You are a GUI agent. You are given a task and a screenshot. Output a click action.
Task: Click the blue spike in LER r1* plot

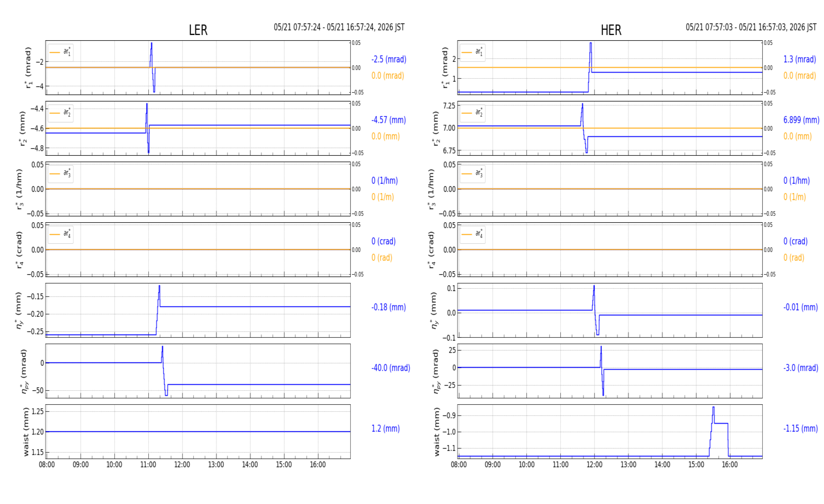[152, 67]
